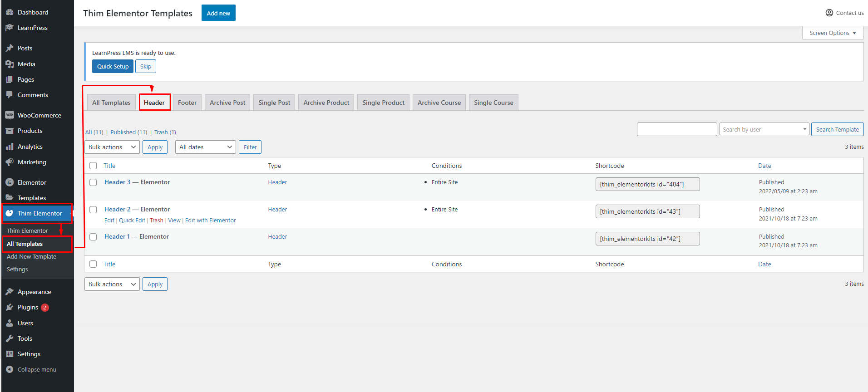
Task: Click the shortcode field with id 42
Action: point(647,239)
